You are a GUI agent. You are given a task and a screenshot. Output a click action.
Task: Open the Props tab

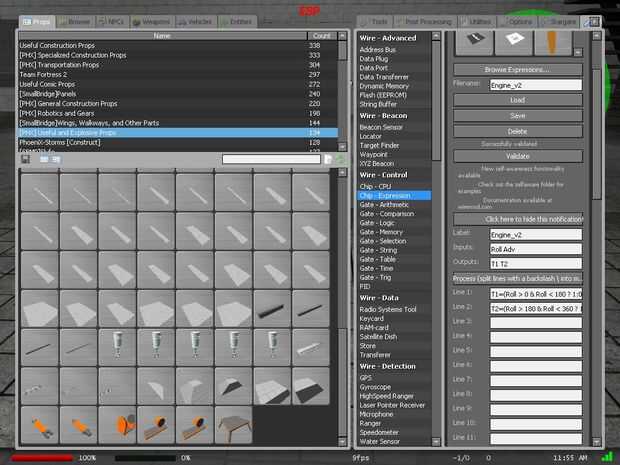coord(36,22)
